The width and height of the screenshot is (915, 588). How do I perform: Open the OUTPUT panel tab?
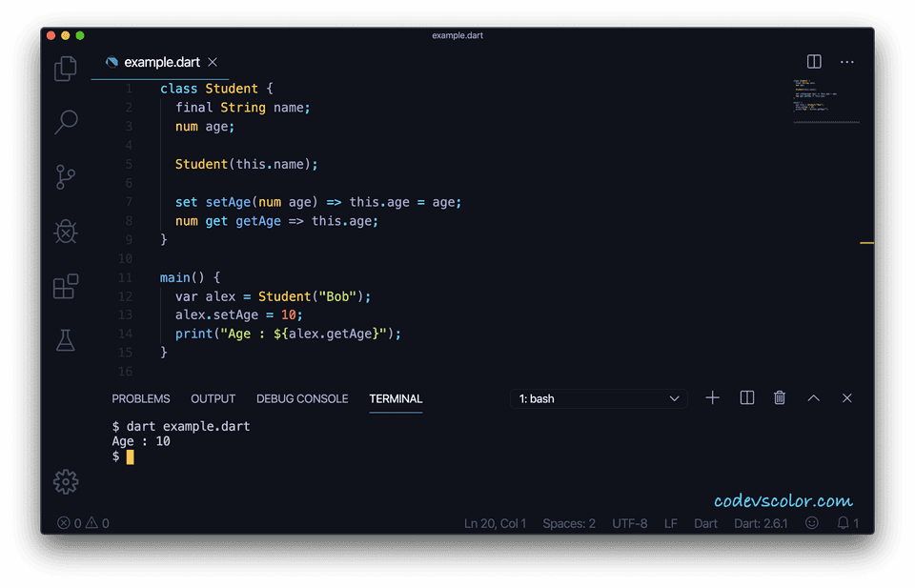[x=213, y=399]
